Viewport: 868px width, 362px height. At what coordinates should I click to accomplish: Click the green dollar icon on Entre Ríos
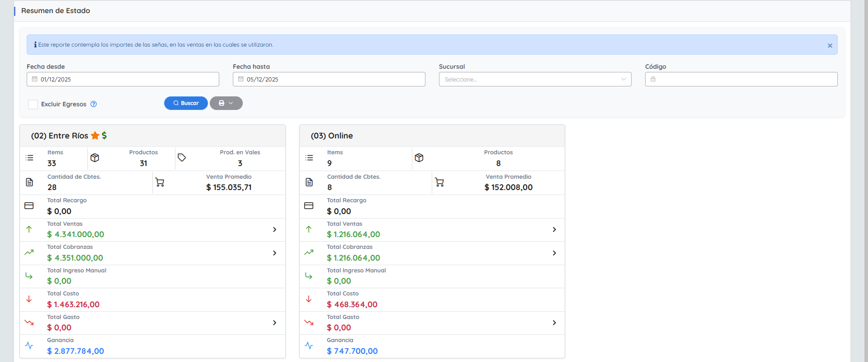pos(104,136)
